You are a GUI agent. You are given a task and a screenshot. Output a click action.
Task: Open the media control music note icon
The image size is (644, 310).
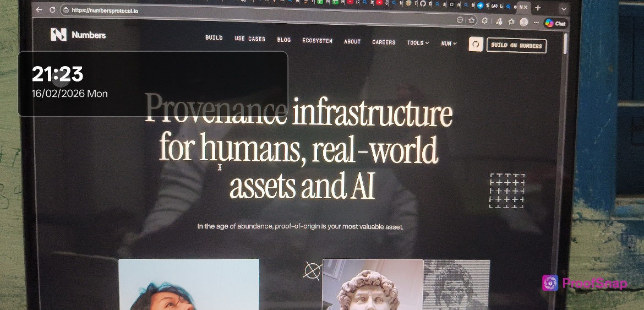[x=498, y=21]
